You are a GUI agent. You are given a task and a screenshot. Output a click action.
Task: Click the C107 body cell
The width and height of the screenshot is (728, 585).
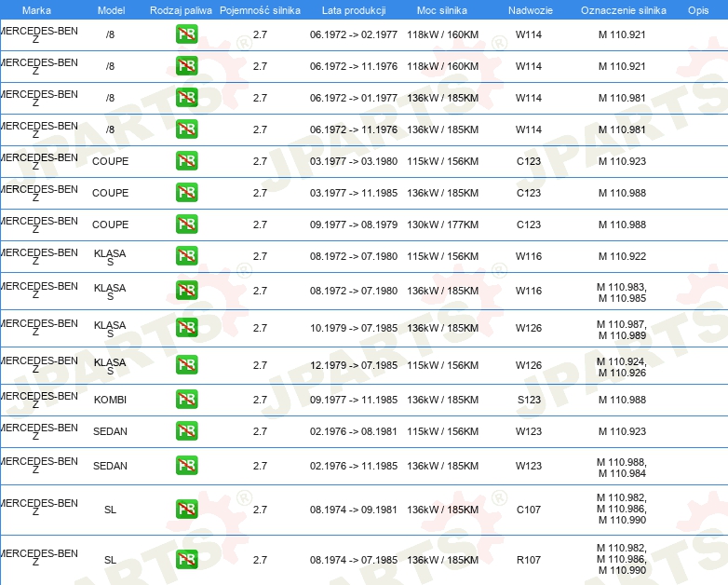(529, 510)
